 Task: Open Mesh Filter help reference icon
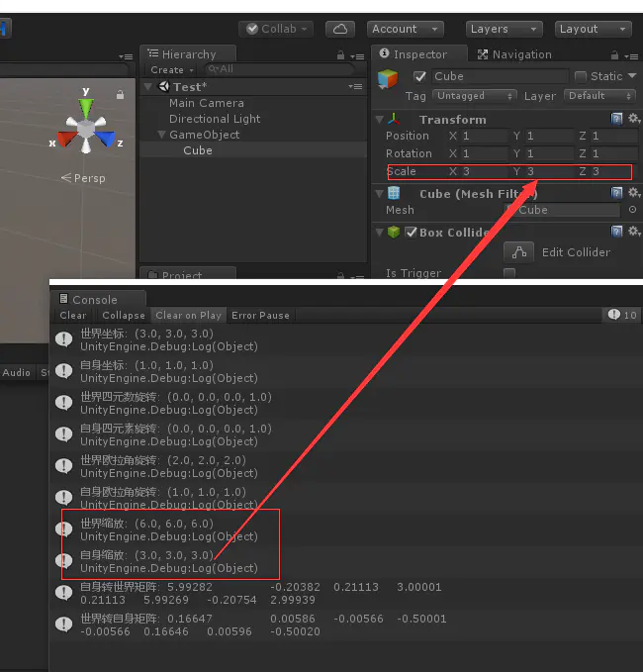click(616, 193)
